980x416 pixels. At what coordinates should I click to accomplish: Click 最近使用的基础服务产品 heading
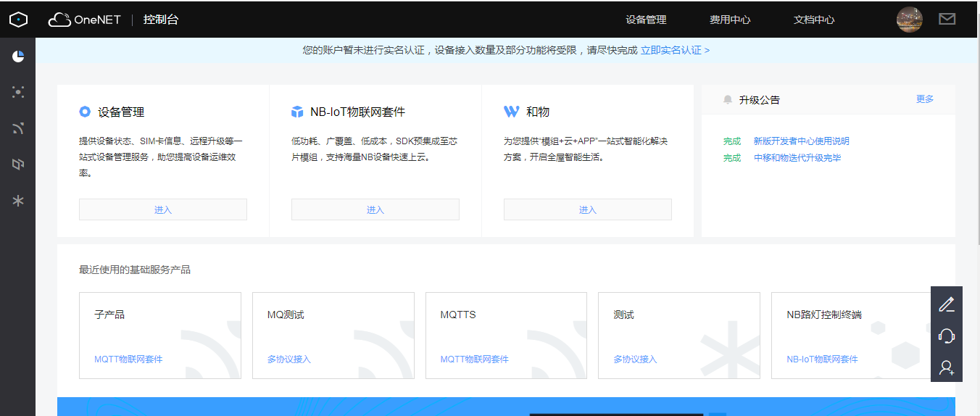pyautogui.click(x=135, y=270)
